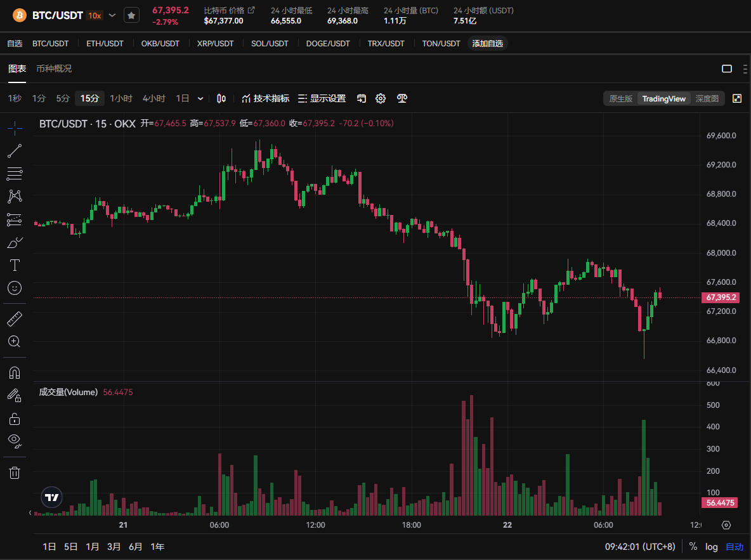Select the trend line drawing tool
The width and height of the screenshot is (751, 560).
pos(15,151)
